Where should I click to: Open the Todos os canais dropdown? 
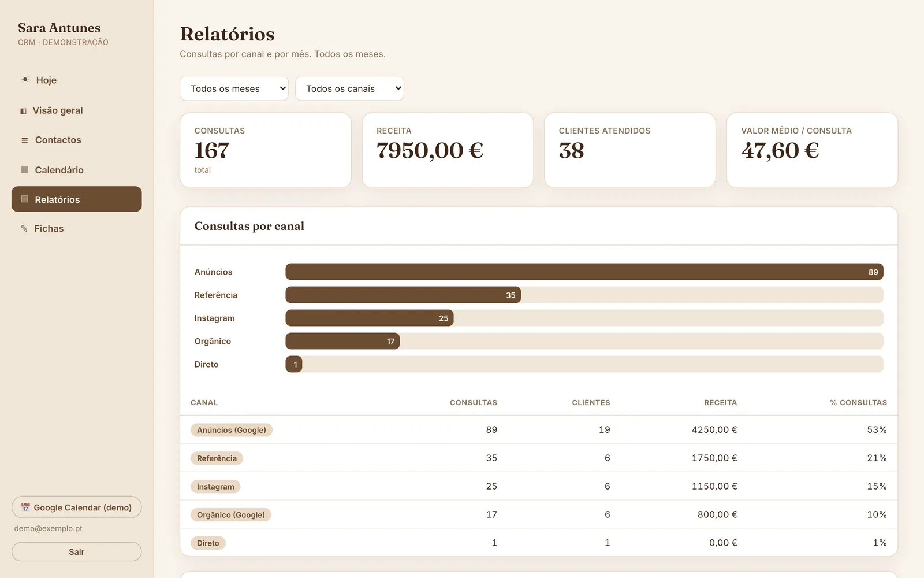pos(349,88)
